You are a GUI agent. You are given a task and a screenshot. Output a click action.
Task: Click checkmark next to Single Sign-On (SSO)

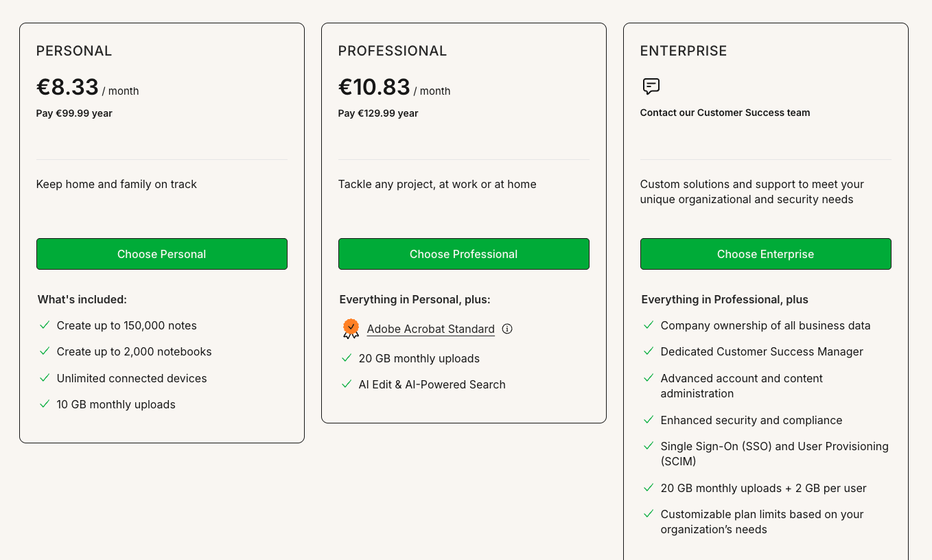coord(649,446)
